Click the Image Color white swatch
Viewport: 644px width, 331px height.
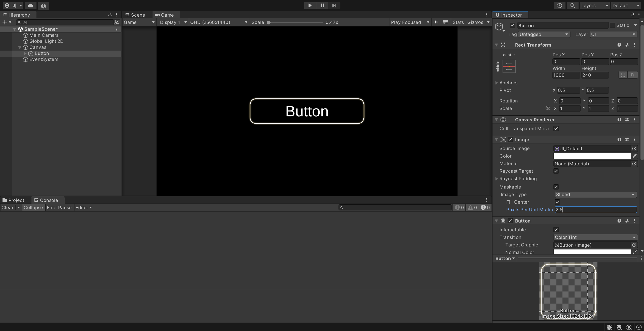pos(592,156)
